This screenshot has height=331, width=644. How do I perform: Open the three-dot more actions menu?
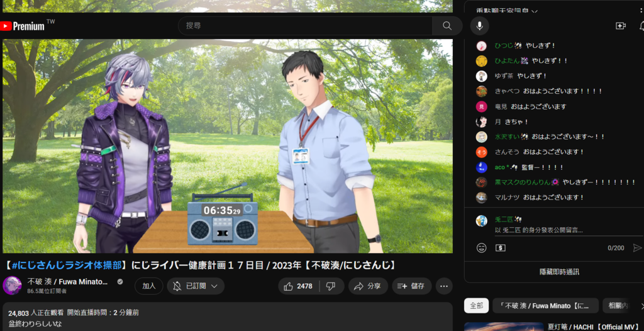(444, 286)
